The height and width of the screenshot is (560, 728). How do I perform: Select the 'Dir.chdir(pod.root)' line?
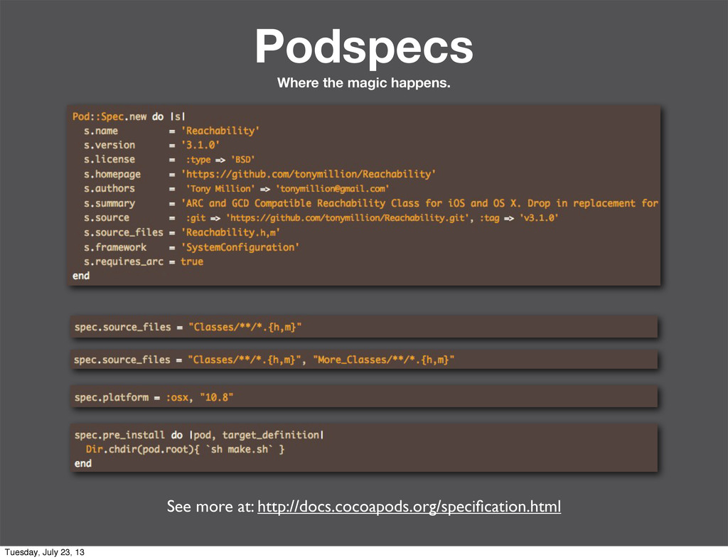coord(186,450)
